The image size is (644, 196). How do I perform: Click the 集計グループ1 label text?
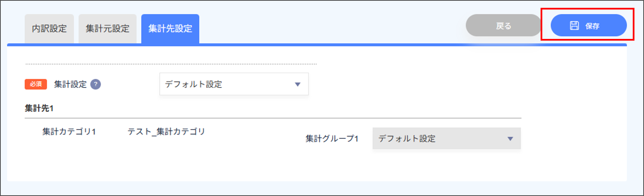(x=332, y=139)
